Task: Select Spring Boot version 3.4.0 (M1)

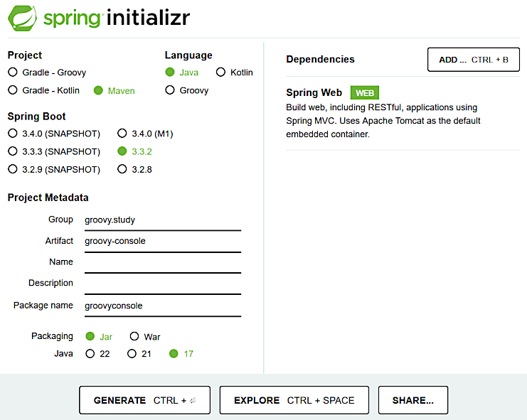Action: click(145, 134)
